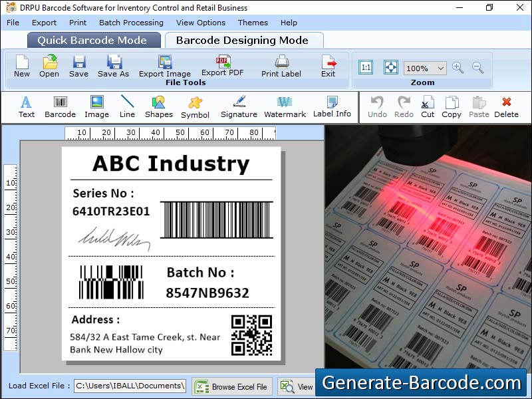The height and width of the screenshot is (399, 532).
Task: Select the Text tool
Action: pos(26,106)
